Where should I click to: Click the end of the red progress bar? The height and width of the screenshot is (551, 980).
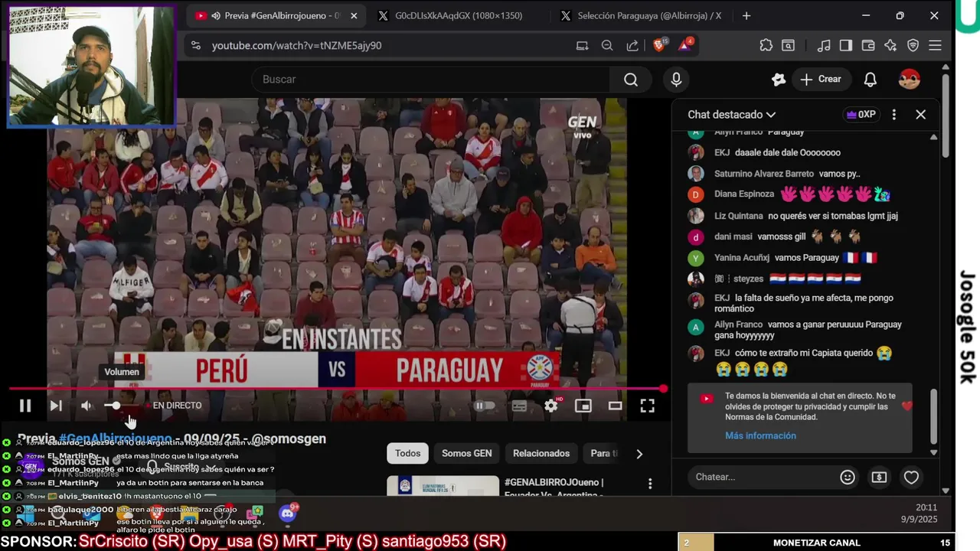point(662,389)
